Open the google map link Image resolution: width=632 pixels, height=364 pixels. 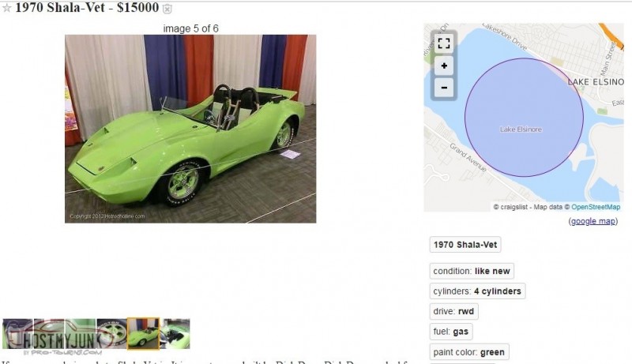tap(593, 221)
